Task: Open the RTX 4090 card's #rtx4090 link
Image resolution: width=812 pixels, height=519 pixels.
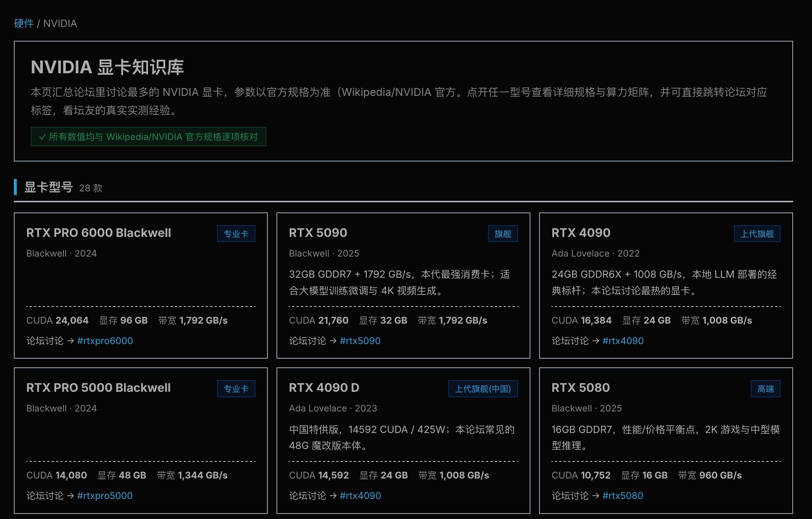Action: point(623,341)
